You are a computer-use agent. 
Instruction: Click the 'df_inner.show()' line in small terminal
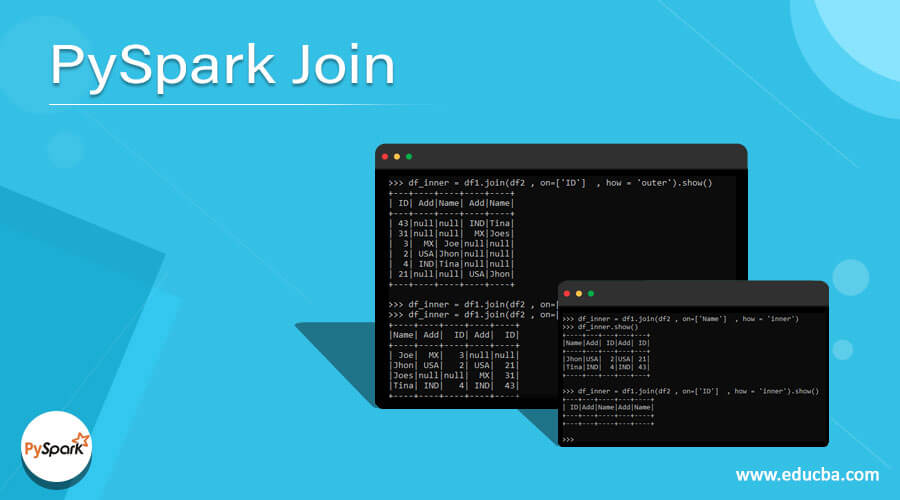(600, 327)
